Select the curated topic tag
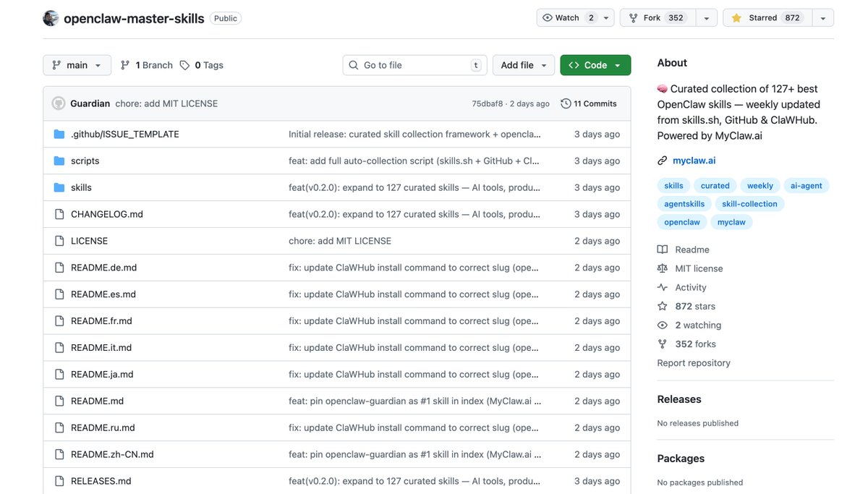868x494 pixels. click(715, 186)
